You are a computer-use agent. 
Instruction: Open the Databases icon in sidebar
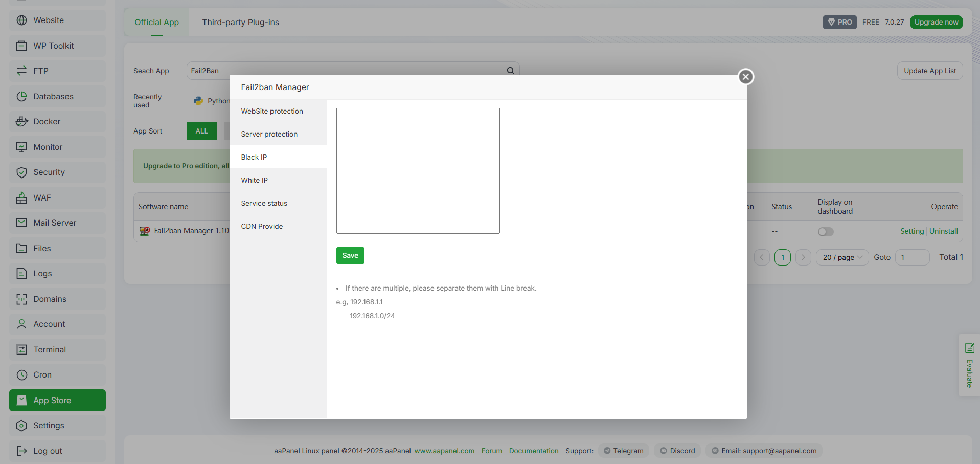click(x=21, y=96)
